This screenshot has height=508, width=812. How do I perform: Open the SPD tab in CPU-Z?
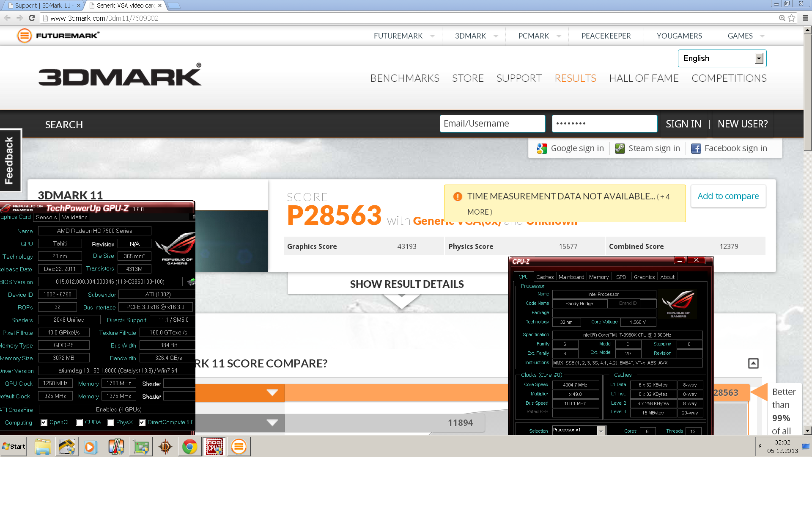pyautogui.click(x=621, y=277)
